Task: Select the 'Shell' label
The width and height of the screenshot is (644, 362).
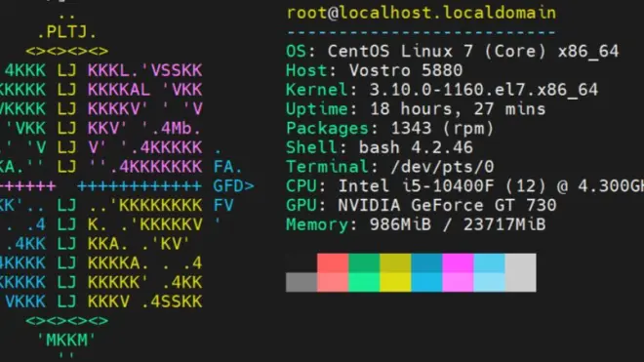Action: 311,147
